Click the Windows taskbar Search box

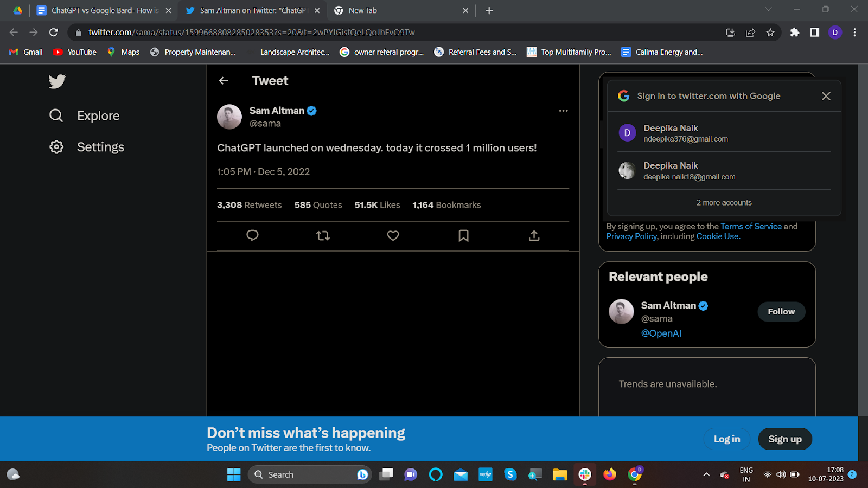[x=310, y=475]
